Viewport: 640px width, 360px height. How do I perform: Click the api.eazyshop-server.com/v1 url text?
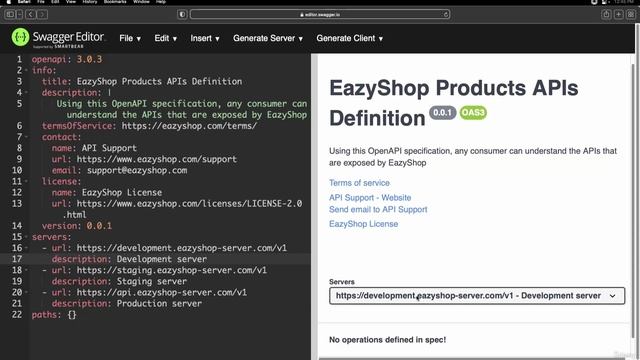(162, 292)
